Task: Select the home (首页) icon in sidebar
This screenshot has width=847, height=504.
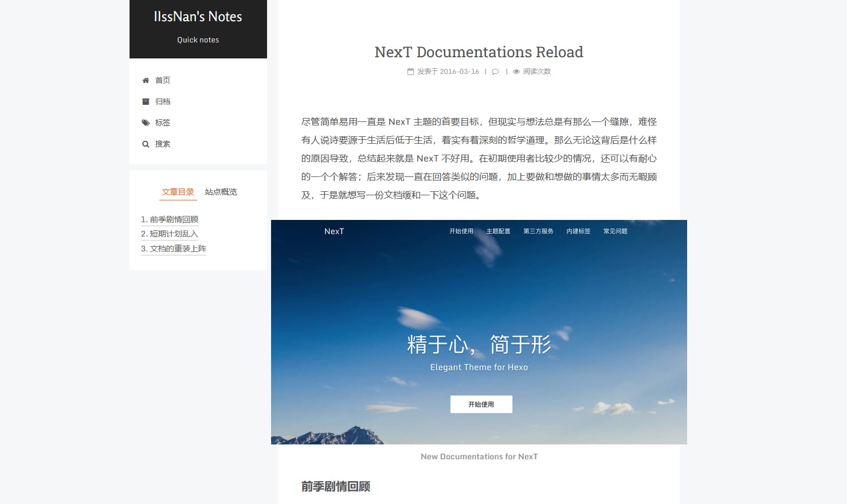Action: pos(146,80)
